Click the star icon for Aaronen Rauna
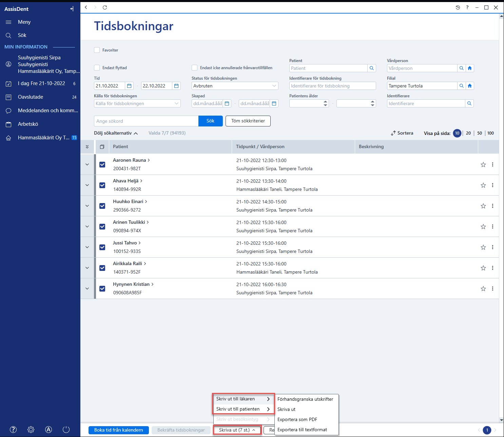 click(483, 165)
